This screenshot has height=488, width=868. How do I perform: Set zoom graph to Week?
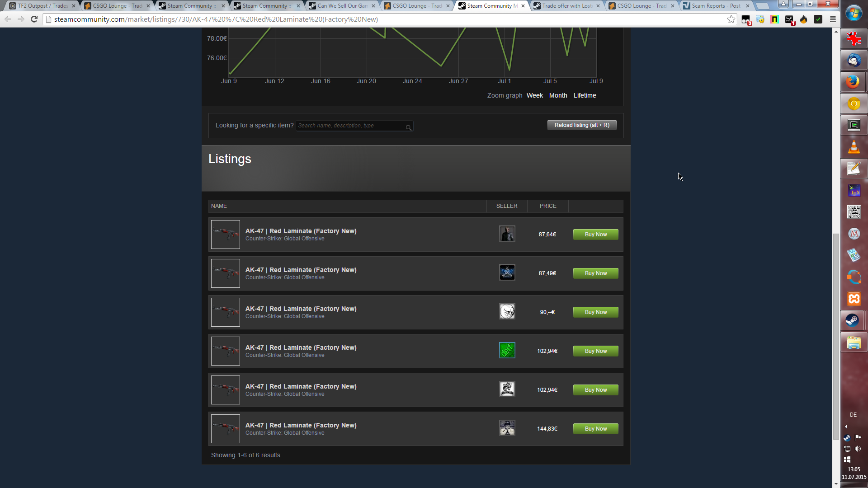534,95
